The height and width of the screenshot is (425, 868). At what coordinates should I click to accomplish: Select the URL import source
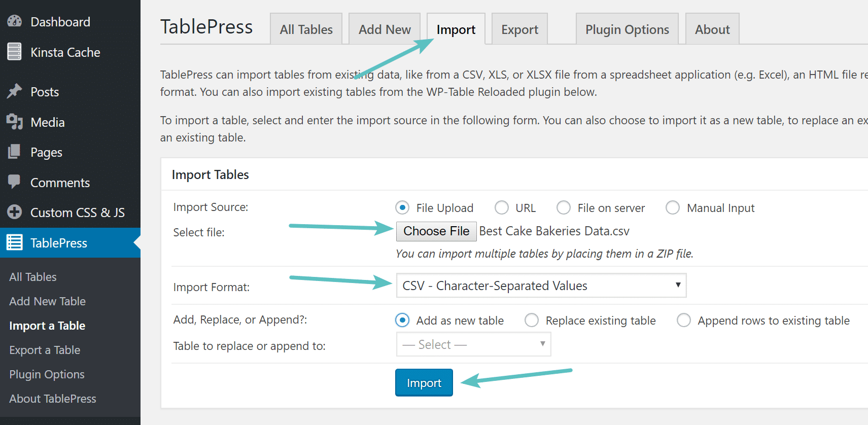coord(501,207)
